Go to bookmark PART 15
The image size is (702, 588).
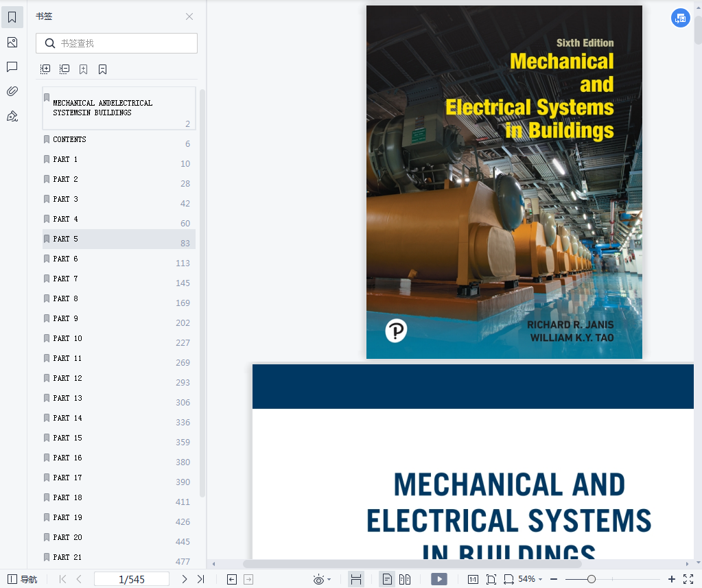119,438
